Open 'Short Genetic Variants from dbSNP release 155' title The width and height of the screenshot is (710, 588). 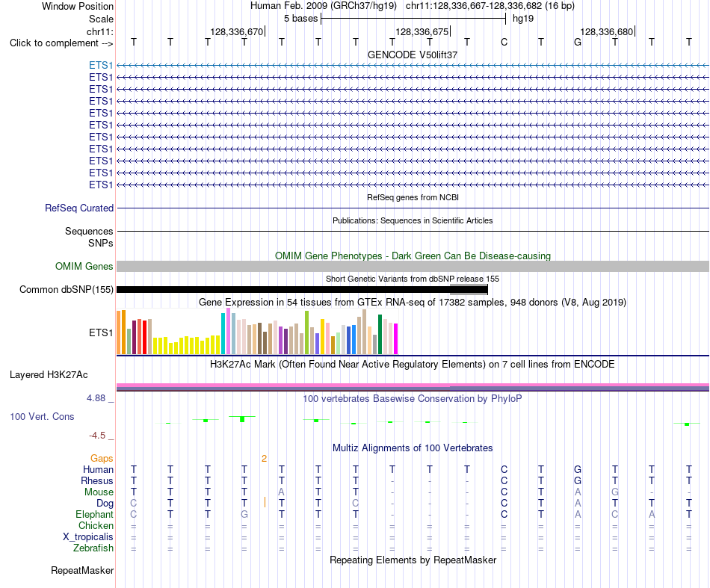tap(413, 279)
